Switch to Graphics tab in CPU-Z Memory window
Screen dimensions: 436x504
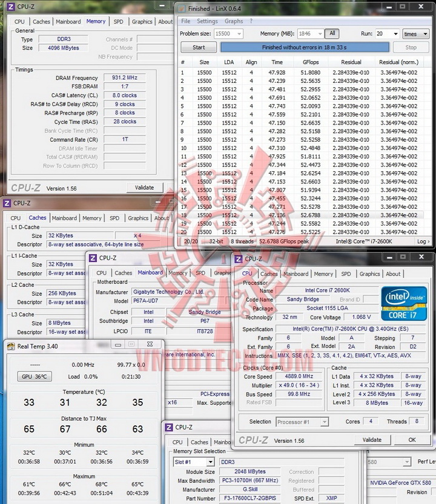(142, 22)
